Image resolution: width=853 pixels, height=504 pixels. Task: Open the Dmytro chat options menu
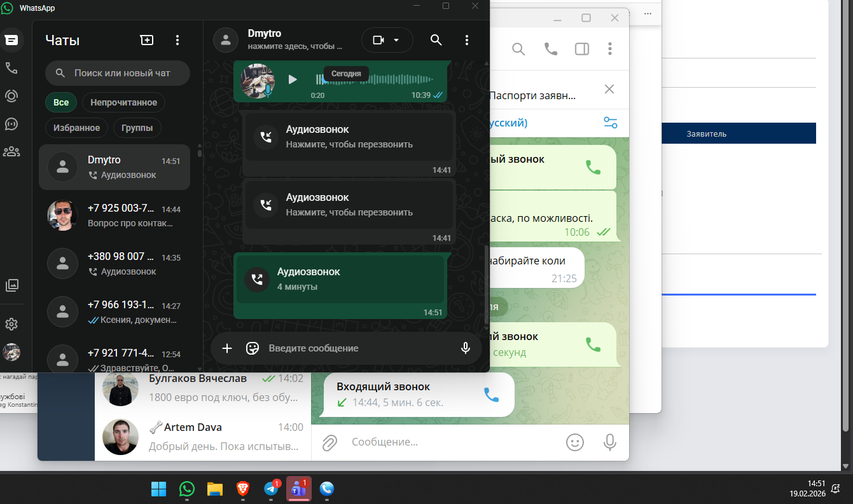[467, 40]
